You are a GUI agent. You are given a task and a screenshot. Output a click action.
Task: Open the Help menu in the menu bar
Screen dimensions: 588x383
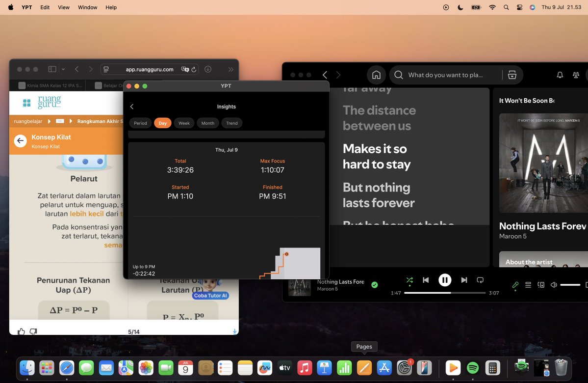coord(111,7)
